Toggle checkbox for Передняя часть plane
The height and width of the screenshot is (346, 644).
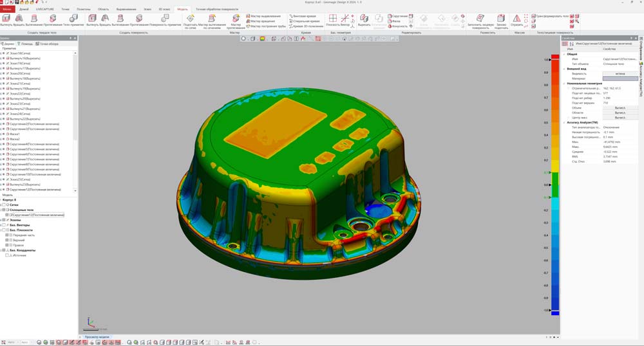click(x=7, y=235)
